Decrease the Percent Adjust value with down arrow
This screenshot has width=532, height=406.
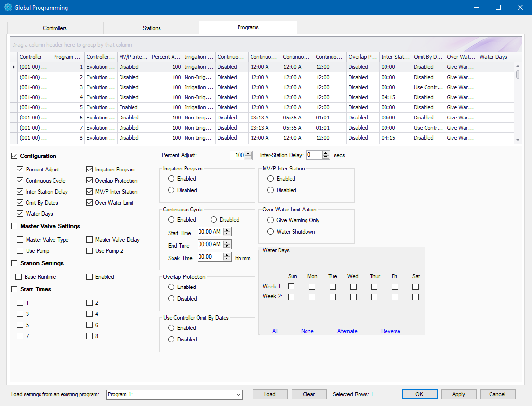pos(248,157)
